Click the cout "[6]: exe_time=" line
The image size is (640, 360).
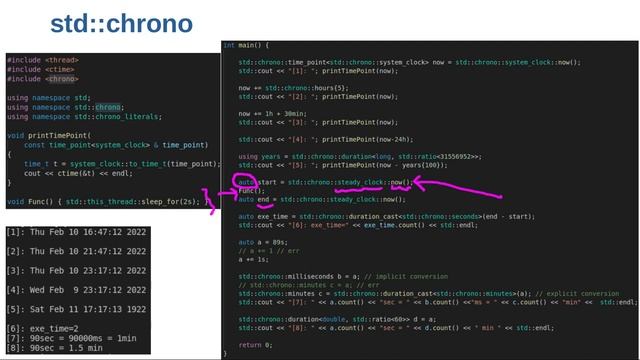pyautogui.click(x=358, y=225)
